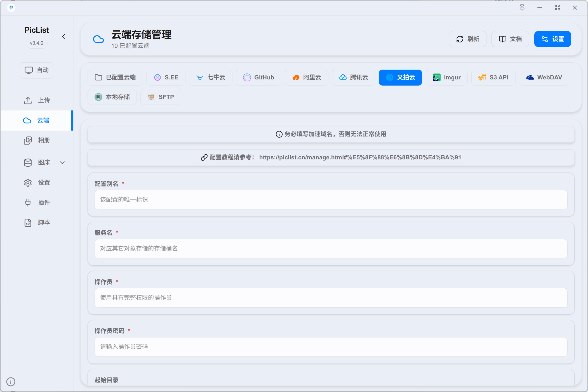Open the 脚本 scripts page
This screenshot has height=392, width=588.
coord(37,223)
